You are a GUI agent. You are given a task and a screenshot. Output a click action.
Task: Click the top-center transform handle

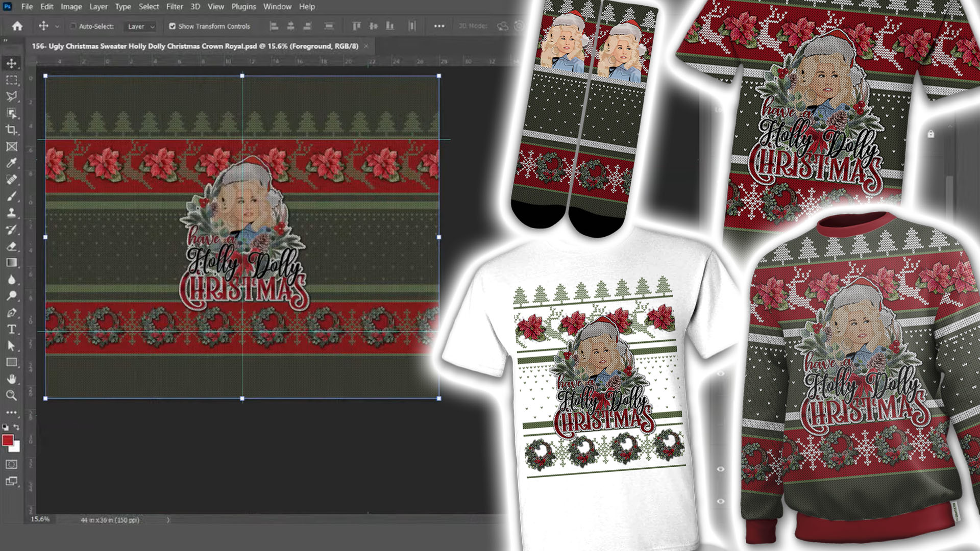coord(242,76)
